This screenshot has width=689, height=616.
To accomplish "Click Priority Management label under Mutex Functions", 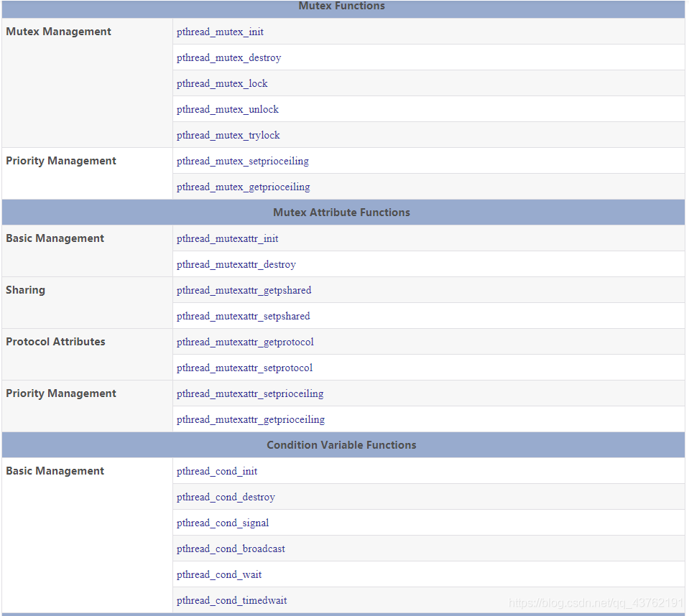I will (x=60, y=161).
